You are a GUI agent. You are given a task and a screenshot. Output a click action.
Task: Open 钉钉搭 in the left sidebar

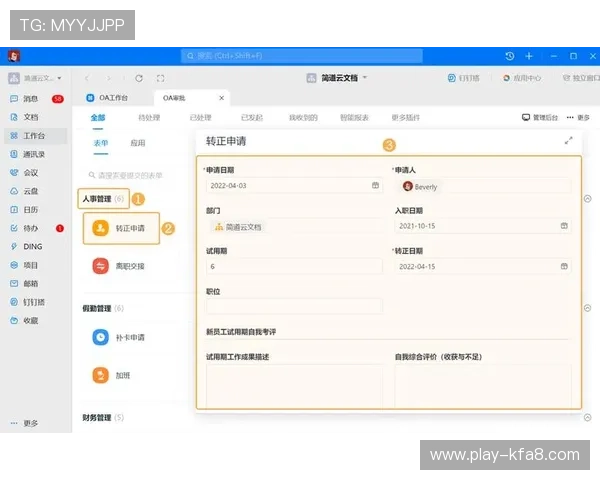tap(28, 302)
